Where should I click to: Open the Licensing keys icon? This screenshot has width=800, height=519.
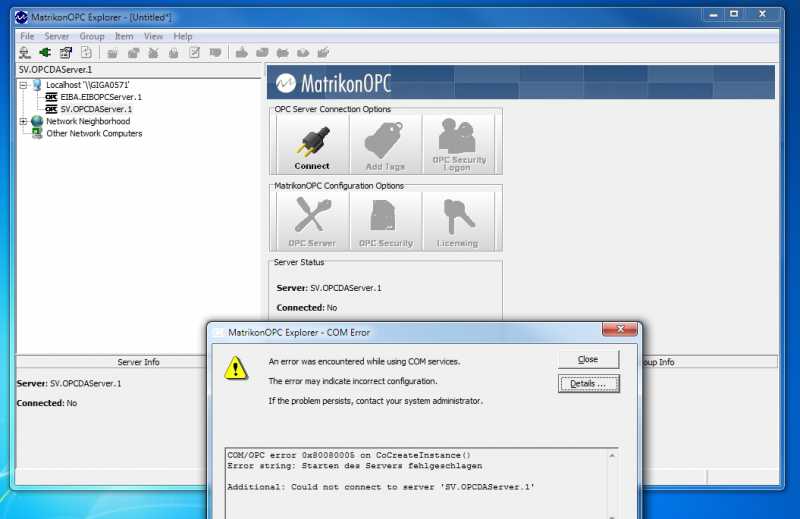(x=458, y=221)
